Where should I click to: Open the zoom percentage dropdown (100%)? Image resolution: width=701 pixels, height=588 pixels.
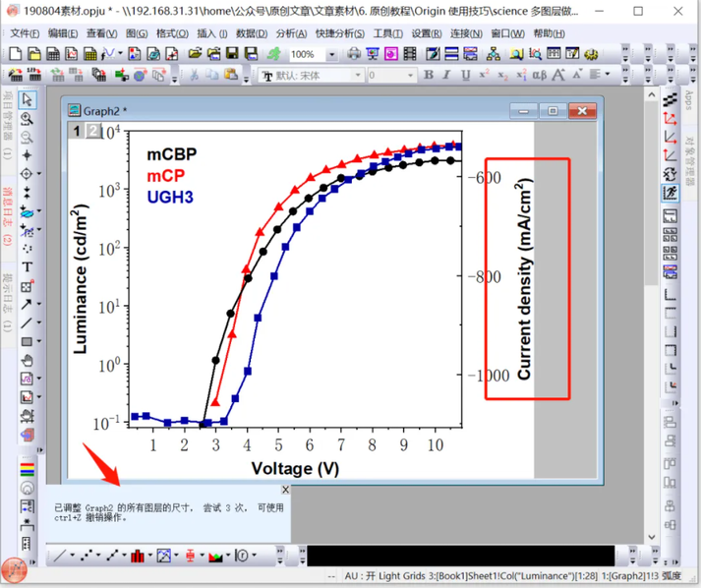[x=331, y=55]
